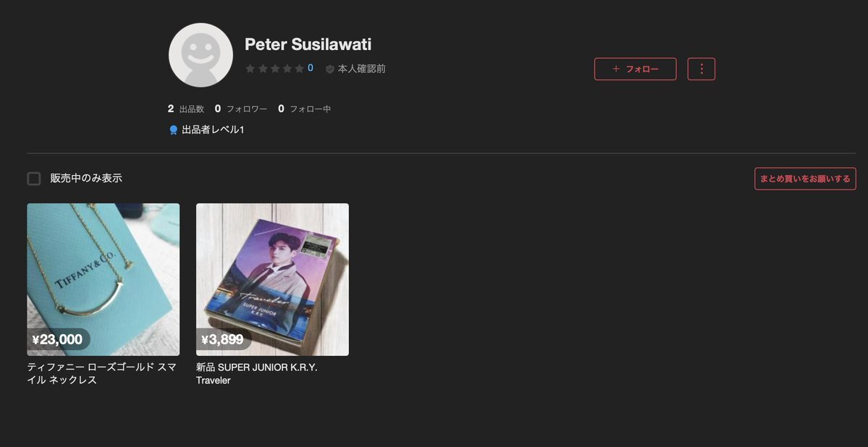This screenshot has width=868, height=447.
Task: Click the 新品 SUPER JUNIOR K.R.Y. Traveler title
Action: 257,373
